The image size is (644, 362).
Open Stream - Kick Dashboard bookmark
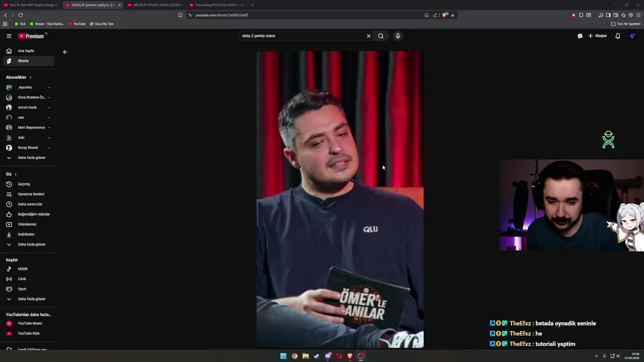[x=47, y=24]
